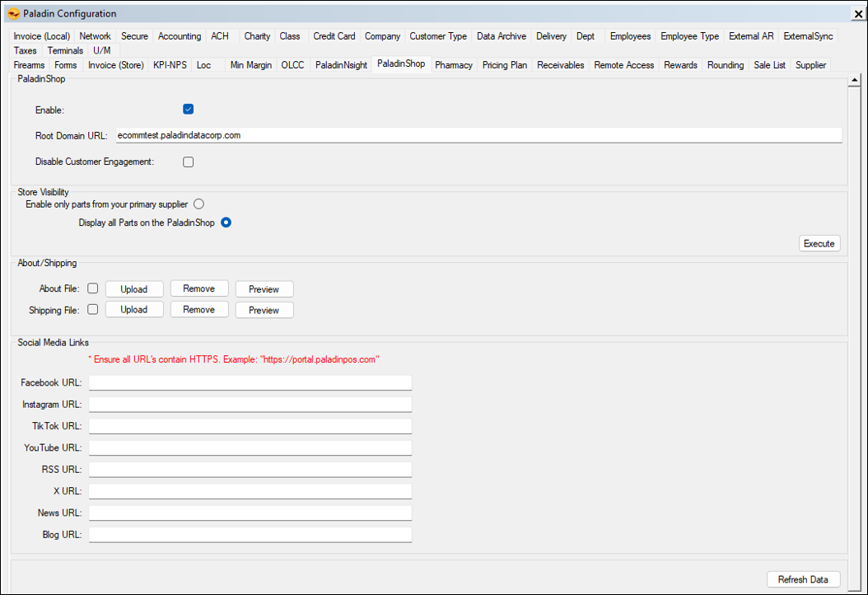Open the PaladinNsight tab
This screenshot has width=868, height=595.
pyautogui.click(x=342, y=65)
